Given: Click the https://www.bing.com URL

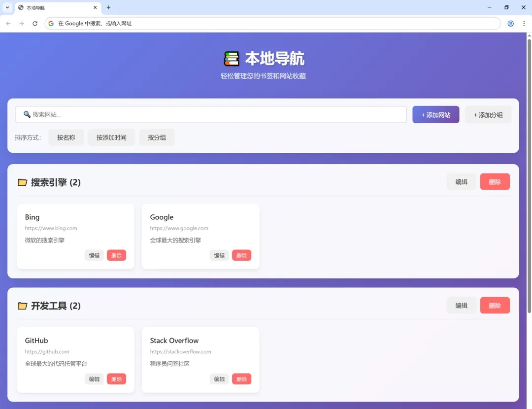Looking at the screenshot, I should click(x=51, y=228).
